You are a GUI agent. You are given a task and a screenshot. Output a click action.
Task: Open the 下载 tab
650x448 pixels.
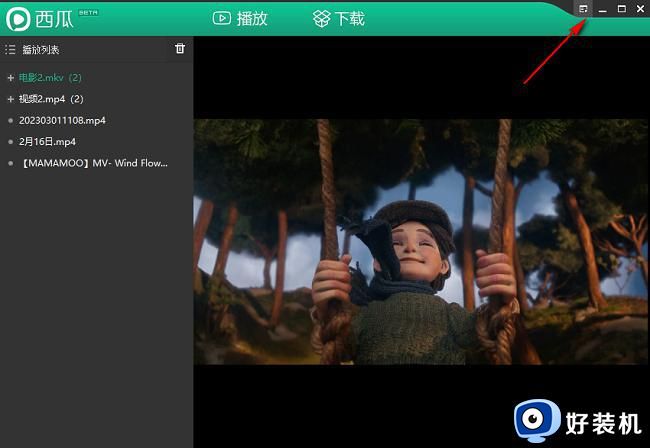[x=339, y=18]
